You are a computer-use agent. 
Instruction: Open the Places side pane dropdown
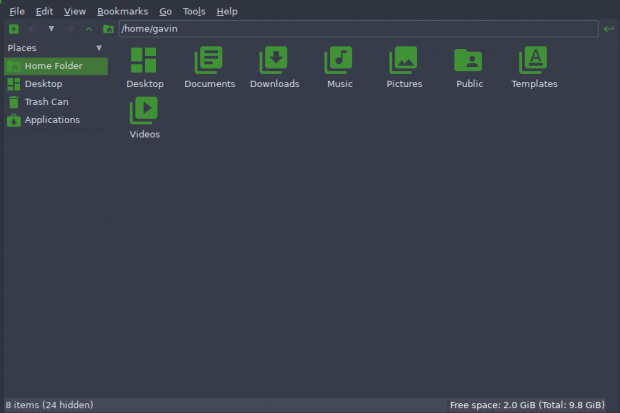click(x=99, y=48)
